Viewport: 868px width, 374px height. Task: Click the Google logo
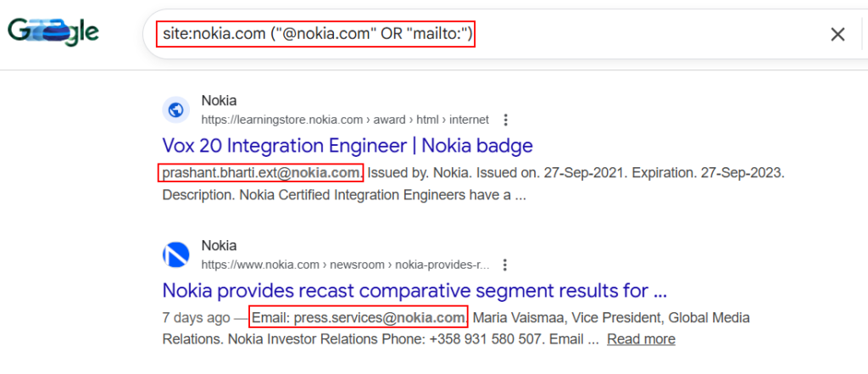53,32
